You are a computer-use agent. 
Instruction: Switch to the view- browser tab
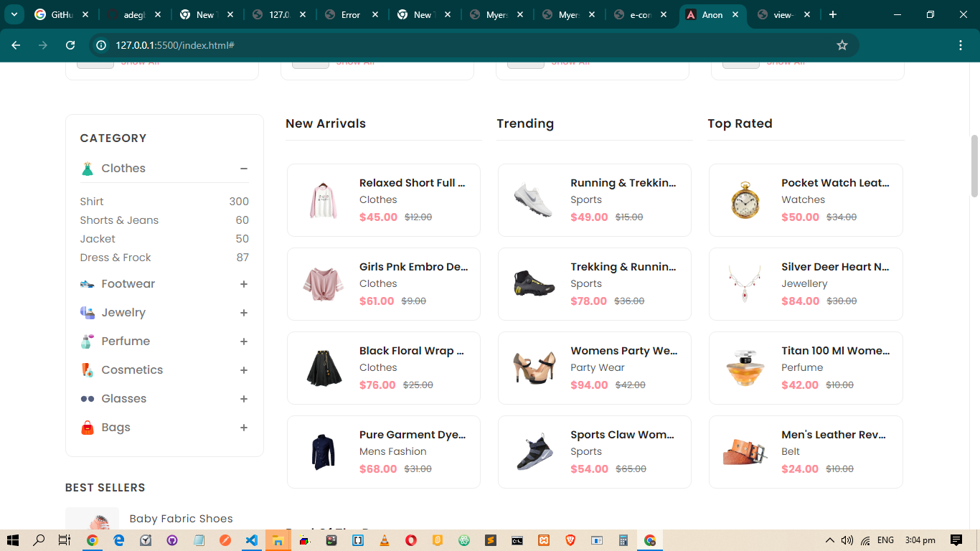click(x=783, y=14)
